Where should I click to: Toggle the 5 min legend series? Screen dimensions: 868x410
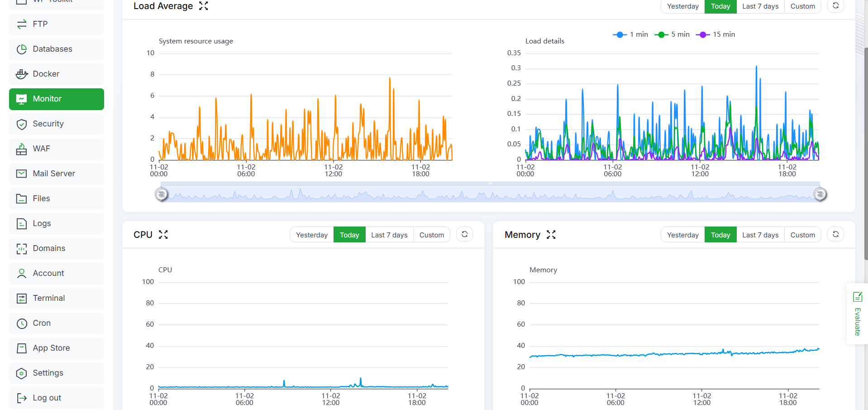[672, 34]
